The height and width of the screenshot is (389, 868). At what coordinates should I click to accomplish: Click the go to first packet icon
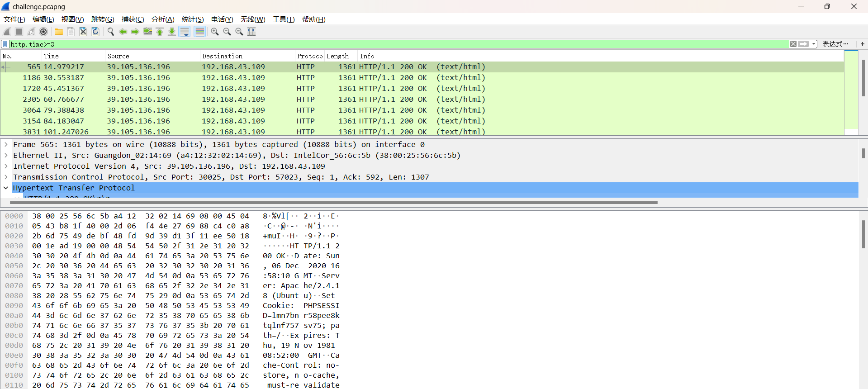click(160, 32)
